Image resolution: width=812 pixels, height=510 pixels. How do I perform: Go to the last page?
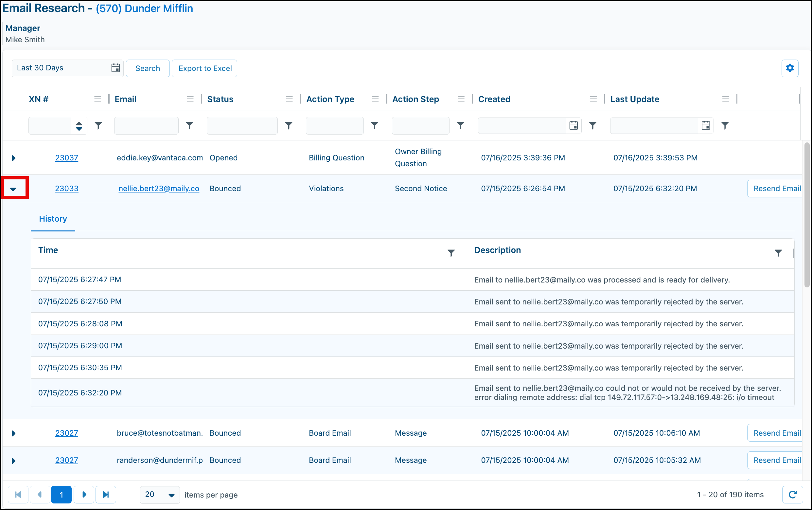point(106,495)
